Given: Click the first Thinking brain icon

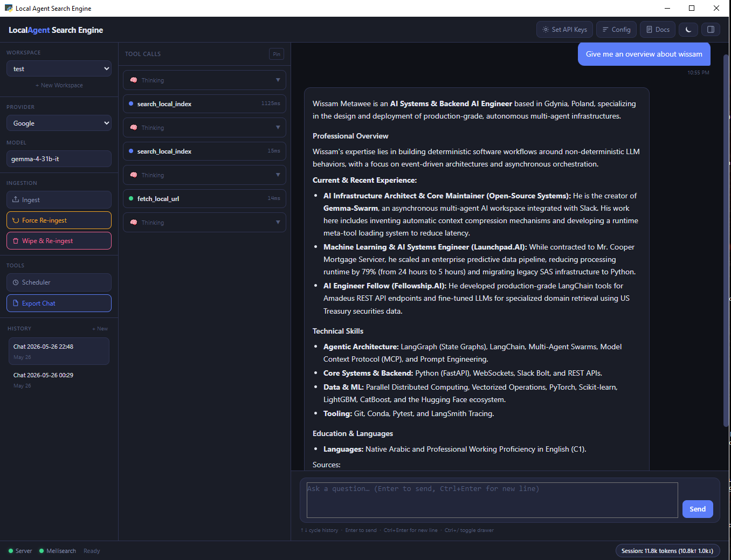Looking at the screenshot, I should (134, 80).
